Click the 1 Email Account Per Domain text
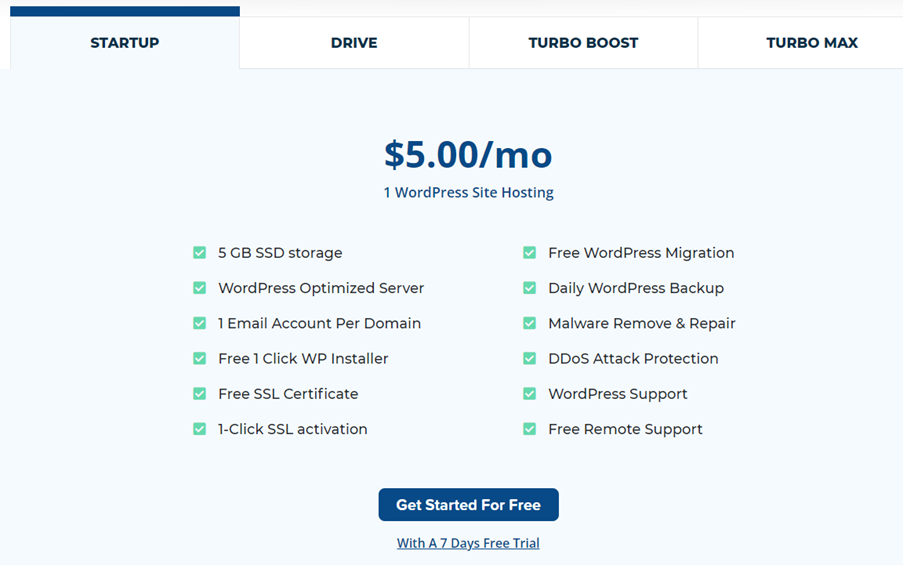This screenshot has width=903, height=565. pos(319,323)
